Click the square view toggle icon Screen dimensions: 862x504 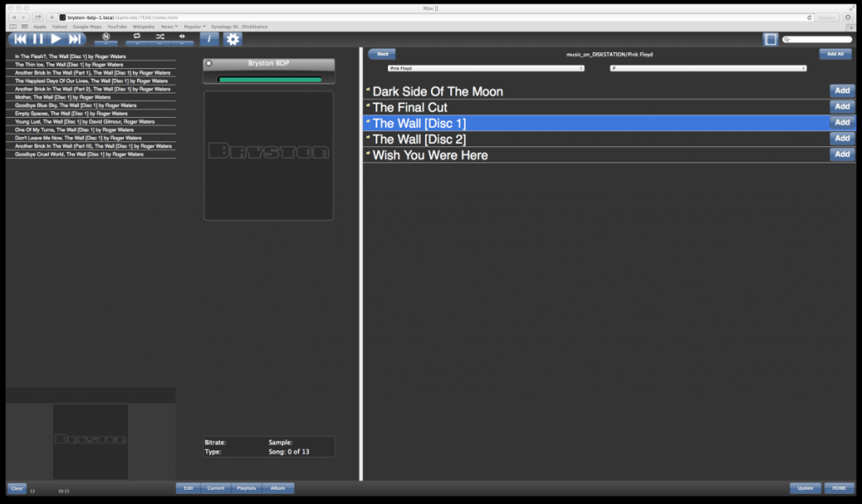point(770,39)
